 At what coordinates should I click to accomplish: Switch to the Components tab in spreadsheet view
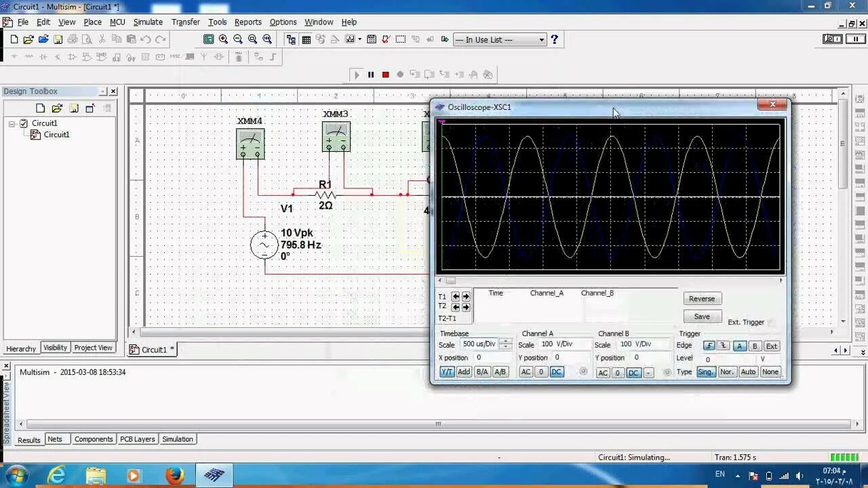[94, 439]
